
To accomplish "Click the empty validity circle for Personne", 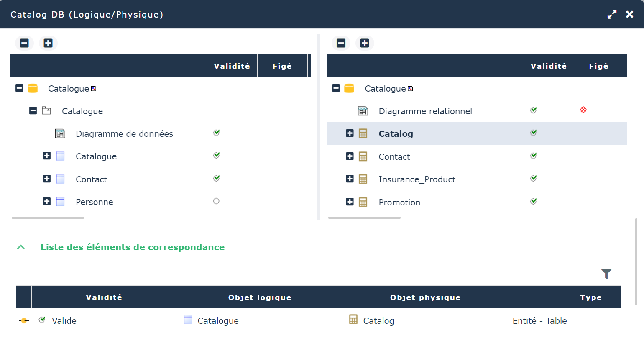I will [216, 201].
